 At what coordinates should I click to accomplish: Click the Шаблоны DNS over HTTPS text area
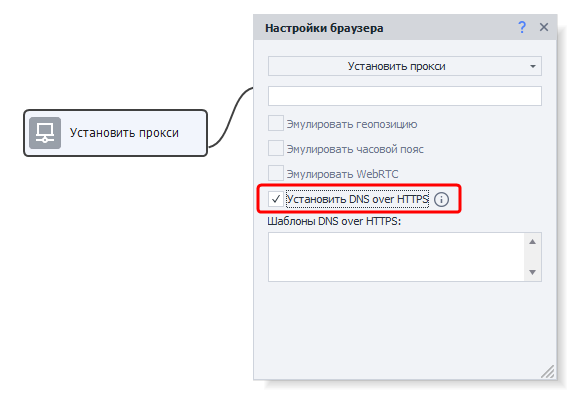(x=396, y=257)
